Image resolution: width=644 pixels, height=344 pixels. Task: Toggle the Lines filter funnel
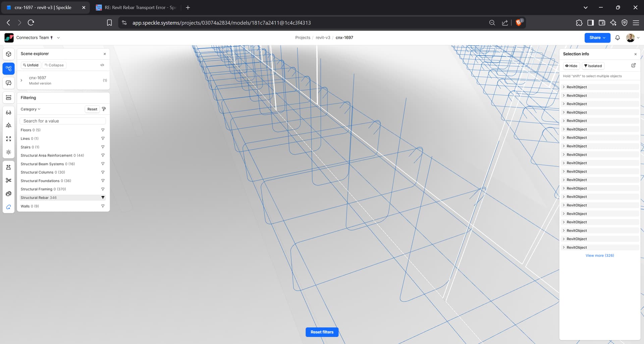click(103, 138)
